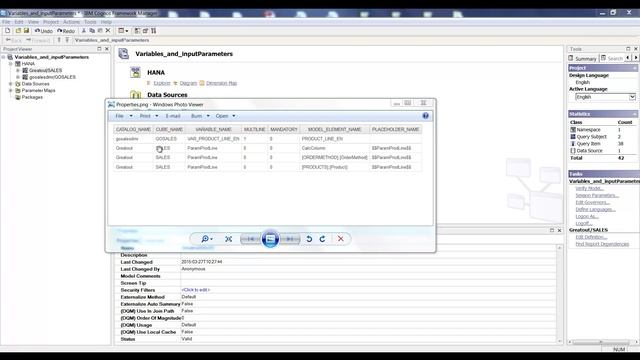Click the red delete icon in Photo Viewer
640x360 pixels.
point(340,239)
